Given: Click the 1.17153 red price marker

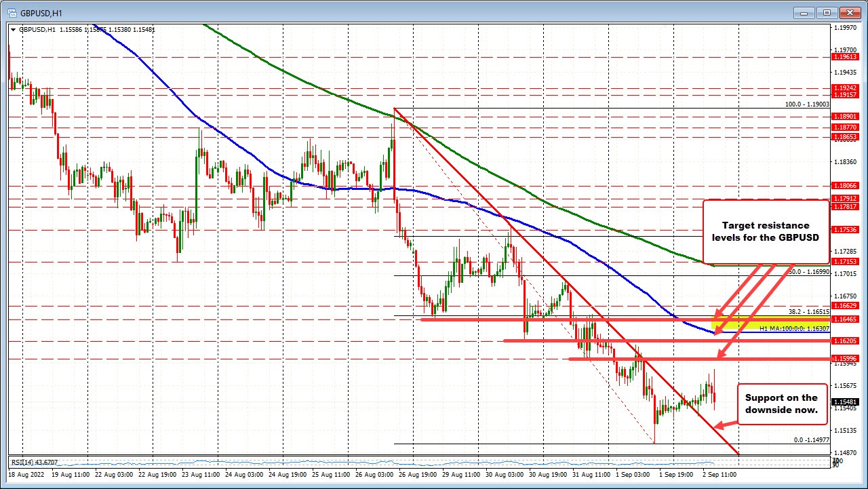Looking at the screenshot, I should [846, 261].
